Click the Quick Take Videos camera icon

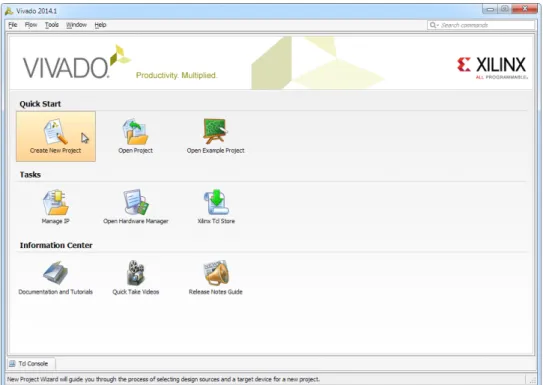136,273
